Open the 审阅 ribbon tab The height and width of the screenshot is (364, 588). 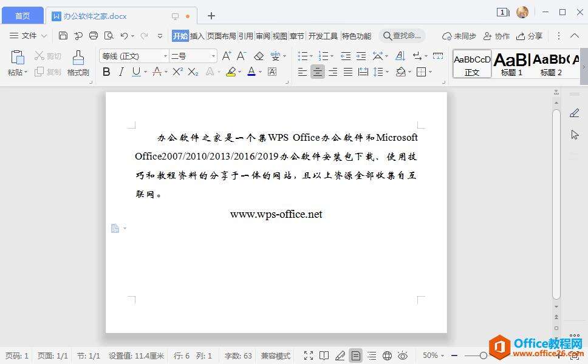263,36
